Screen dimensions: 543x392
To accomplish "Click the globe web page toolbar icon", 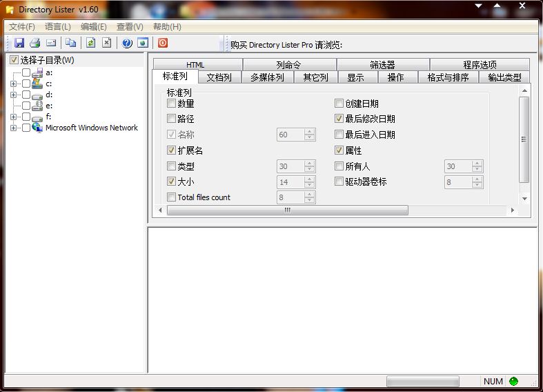I will click(143, 43).
